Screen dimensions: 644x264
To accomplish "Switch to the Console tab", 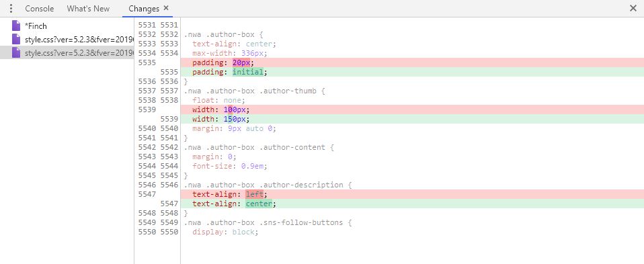I will (x=40, y=9).
